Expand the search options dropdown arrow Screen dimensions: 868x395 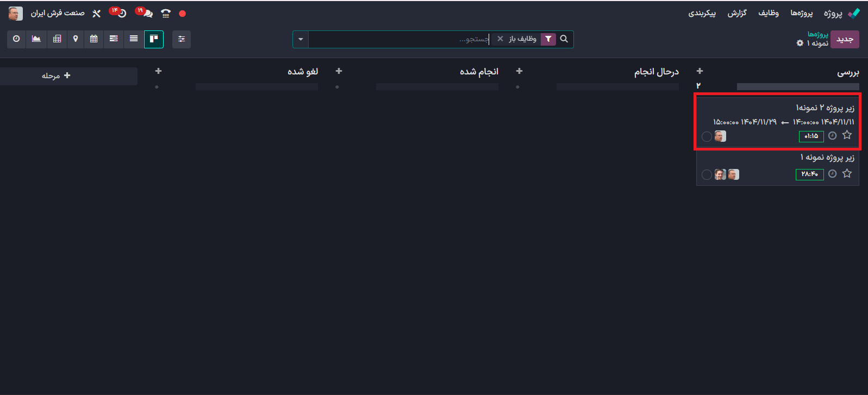tap(301, 39)
